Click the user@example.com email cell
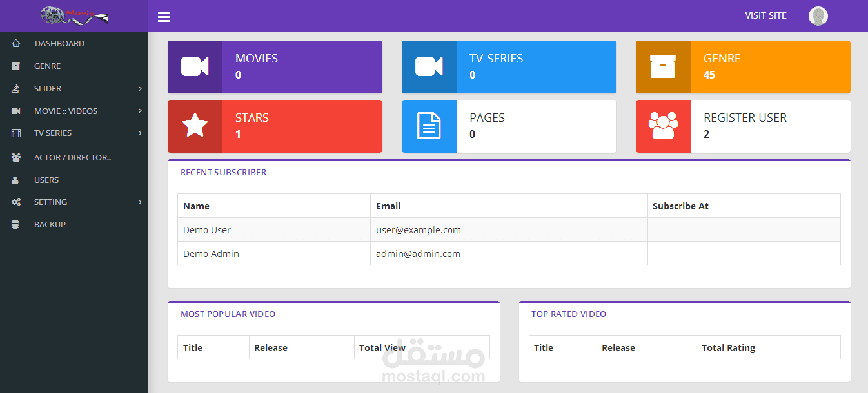The image size is (868, 393). tap(509, 230)
